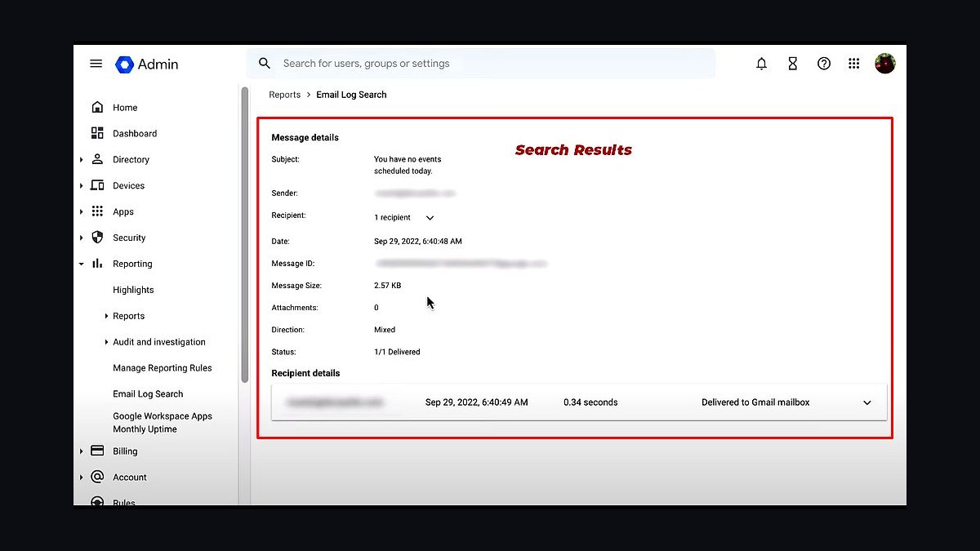Open Google Workspace Apps Monthly Uptime
This screenshot has height=551, width=980.
click(x=163, y=422)
